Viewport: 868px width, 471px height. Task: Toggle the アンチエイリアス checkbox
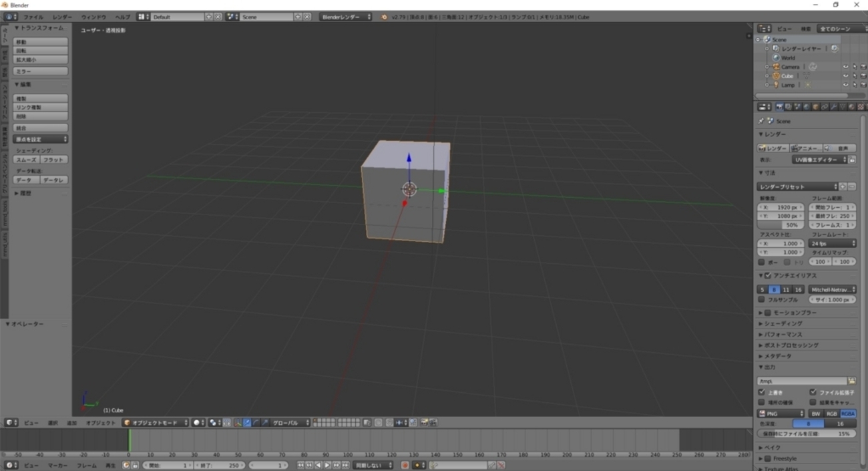coord(767,275)
